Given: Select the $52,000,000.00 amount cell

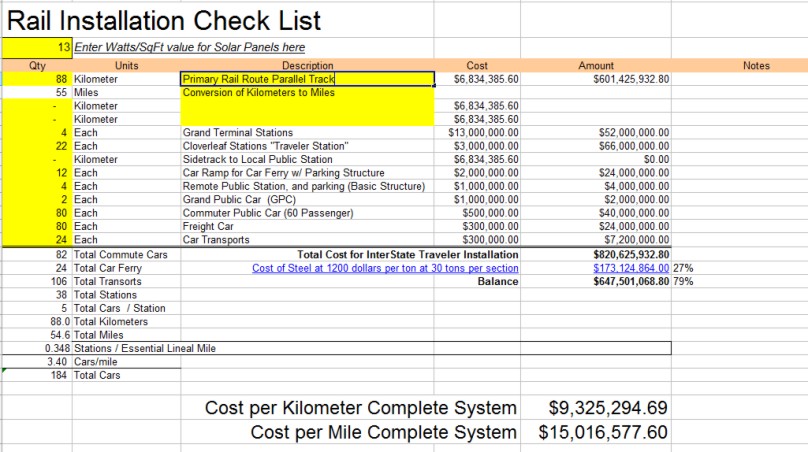Looking at the screenshot, I should (596, 132).
